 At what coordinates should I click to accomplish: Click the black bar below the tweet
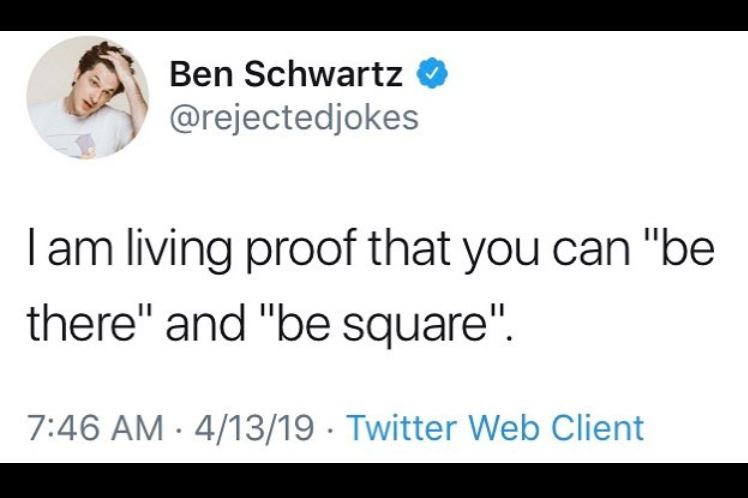coord(374,480)
